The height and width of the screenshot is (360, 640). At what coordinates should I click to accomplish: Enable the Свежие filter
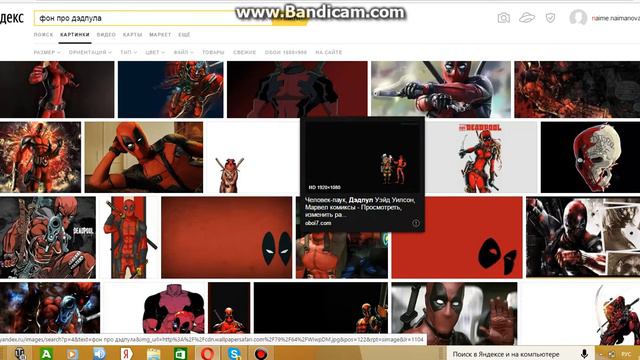(x=244, y=52)
